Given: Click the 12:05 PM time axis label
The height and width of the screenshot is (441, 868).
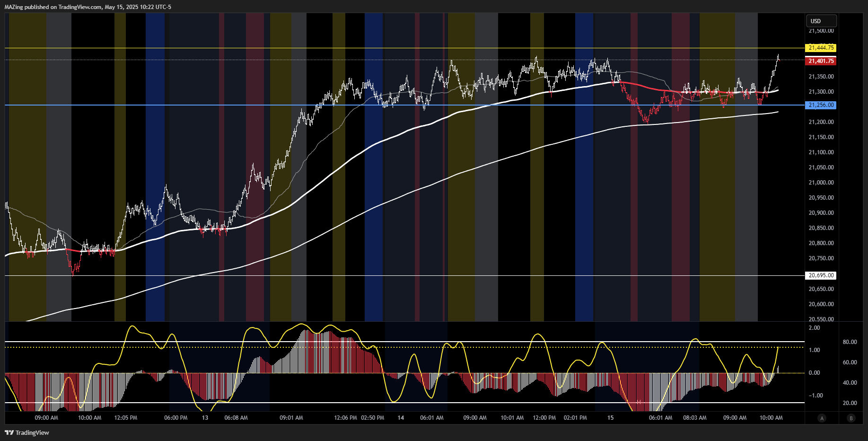Looking at the screenshot, I should (126, 418).
